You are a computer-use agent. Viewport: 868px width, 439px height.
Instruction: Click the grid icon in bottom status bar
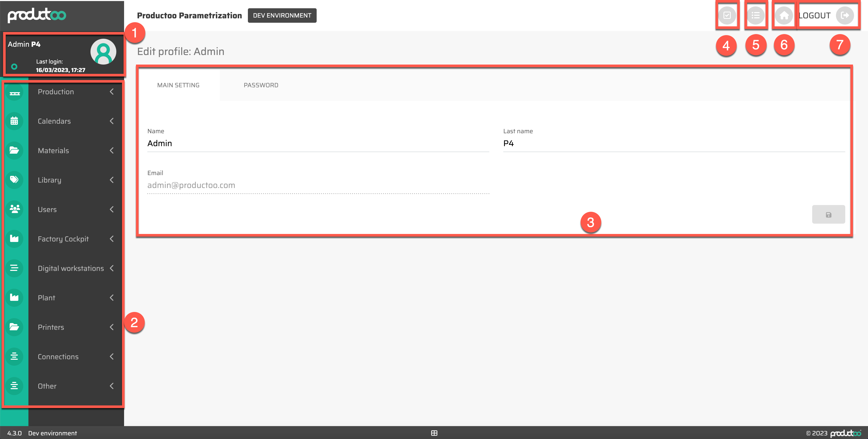click(x=434, y=433)
